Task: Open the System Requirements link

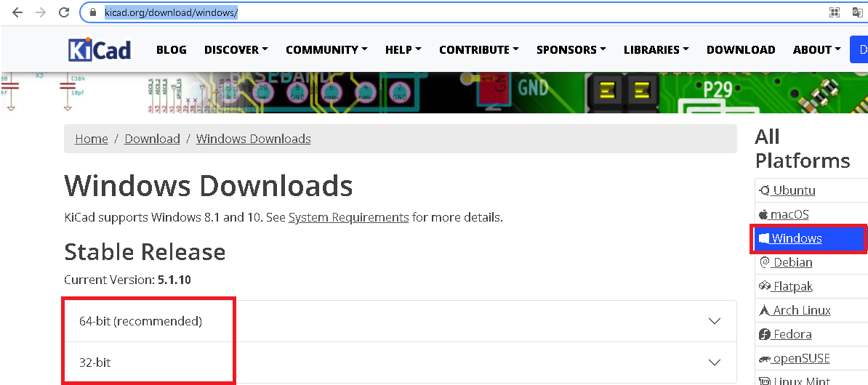Action: tap(349, 217)
